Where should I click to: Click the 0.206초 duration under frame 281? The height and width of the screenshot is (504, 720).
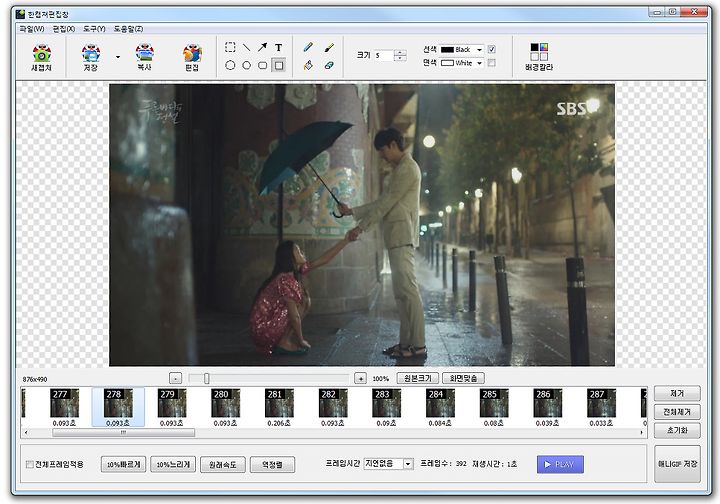[279, 423]
